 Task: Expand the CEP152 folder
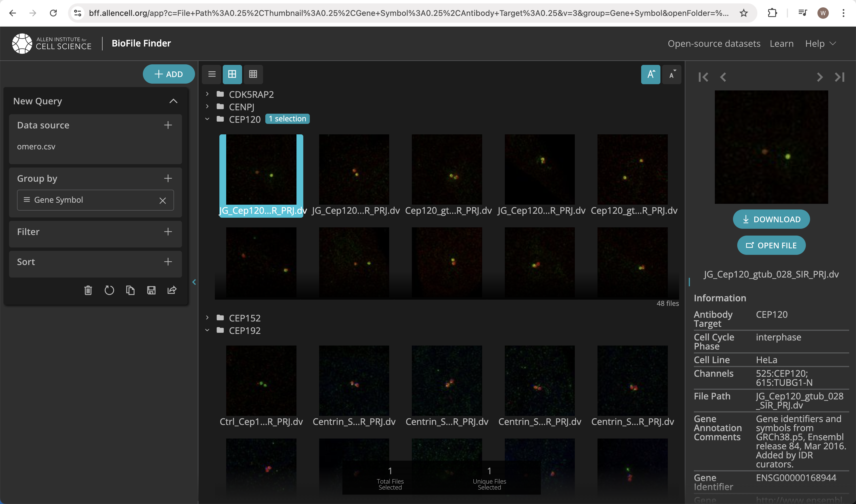point(207,317)
